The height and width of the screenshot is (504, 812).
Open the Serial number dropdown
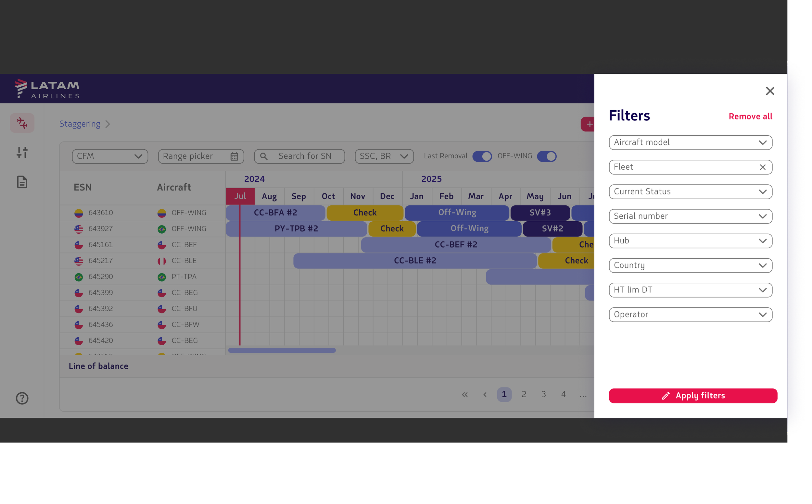point(690,216)
